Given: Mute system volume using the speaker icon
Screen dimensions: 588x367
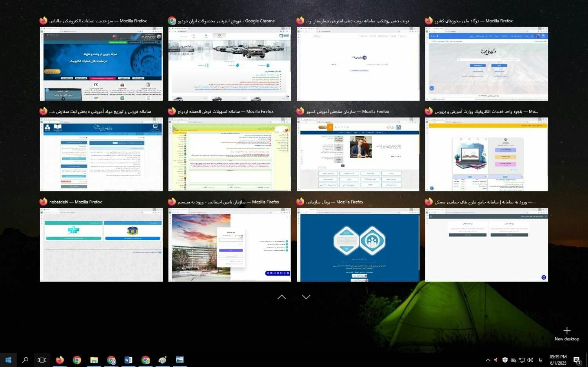Looking at the screenshot, I should [x=530, y=360].
